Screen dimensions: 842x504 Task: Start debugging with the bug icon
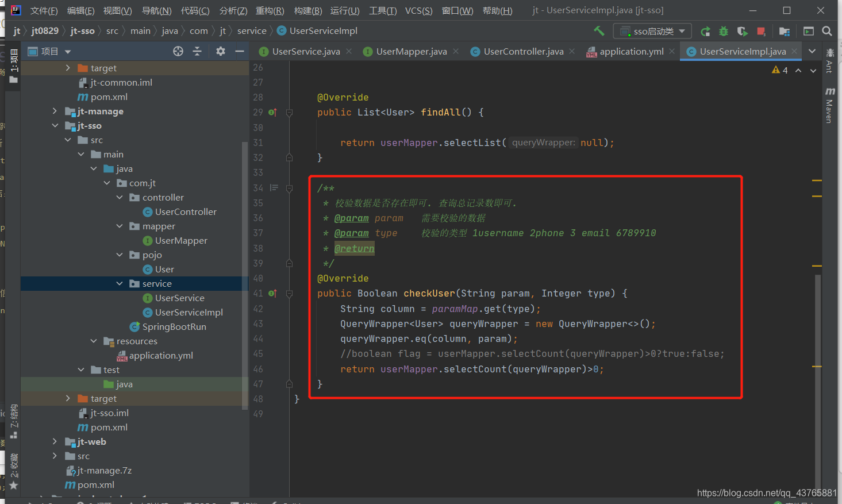click(724, 31)
